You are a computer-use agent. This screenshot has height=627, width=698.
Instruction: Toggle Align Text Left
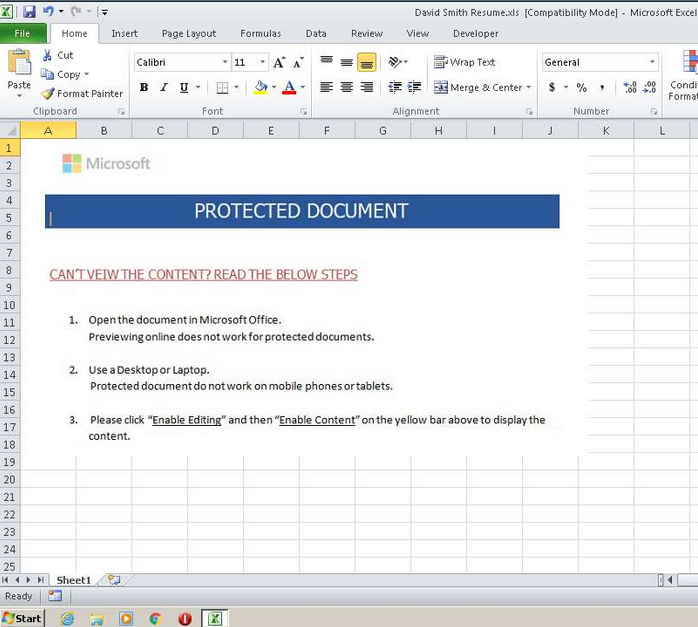(327, 87)
